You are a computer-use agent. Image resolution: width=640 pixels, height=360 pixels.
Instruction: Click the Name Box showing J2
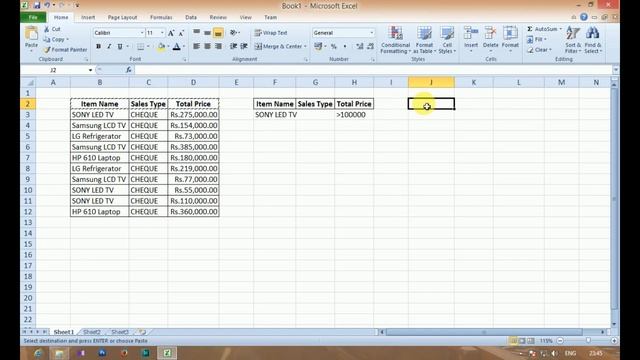tap(54, 70)
